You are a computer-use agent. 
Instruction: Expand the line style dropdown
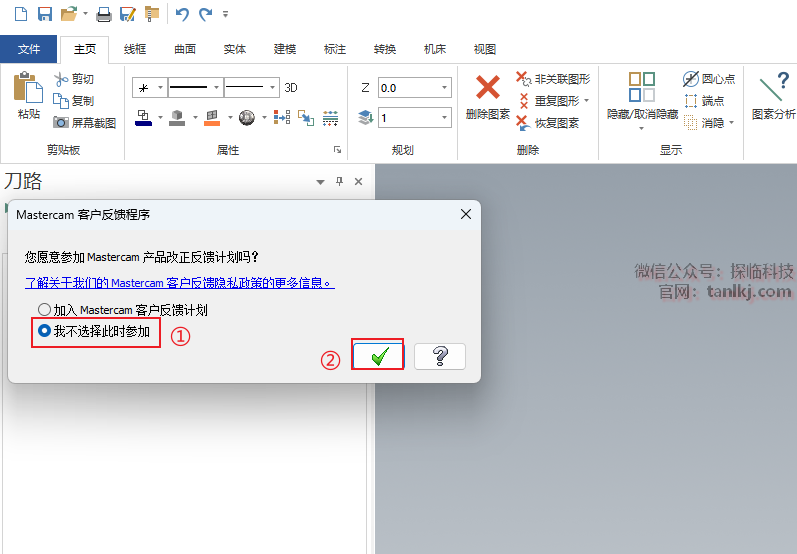(217, 87)
